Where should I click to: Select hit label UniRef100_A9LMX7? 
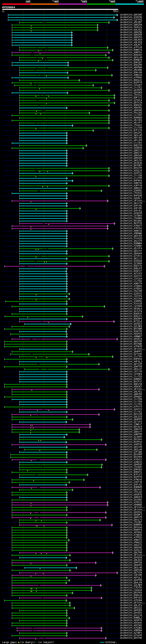(x=131, y=45)
